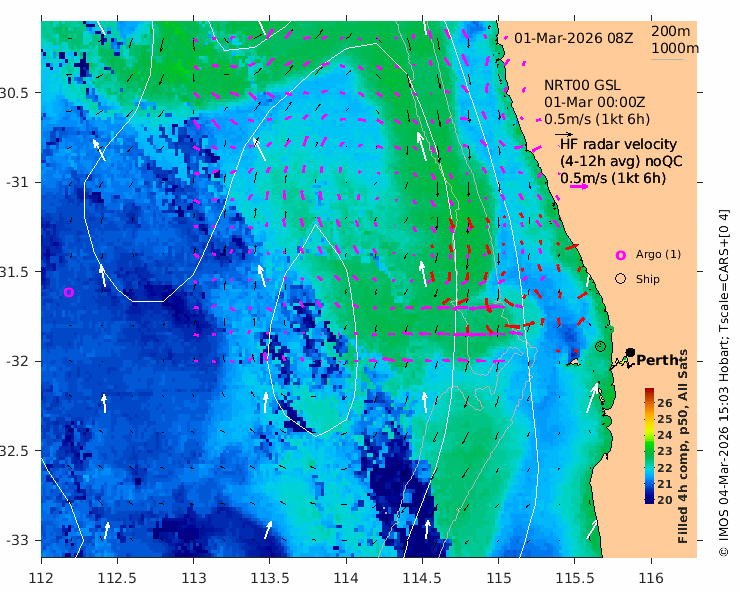Click the Argo (1) legend text
This screenshot has height=592, width=740.
tap(658, 254)
